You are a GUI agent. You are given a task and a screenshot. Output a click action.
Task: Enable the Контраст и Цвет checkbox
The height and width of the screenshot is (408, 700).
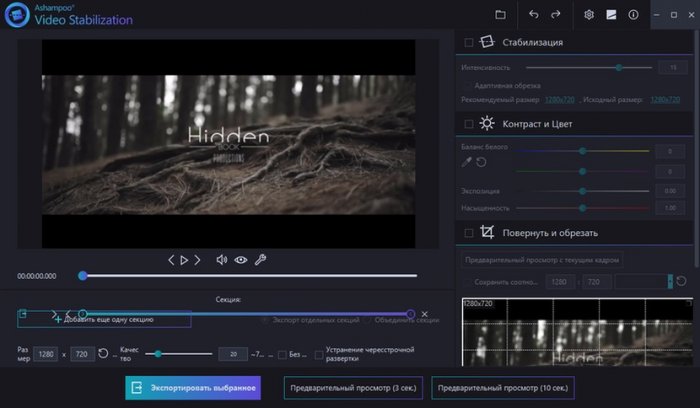(469, 124)
